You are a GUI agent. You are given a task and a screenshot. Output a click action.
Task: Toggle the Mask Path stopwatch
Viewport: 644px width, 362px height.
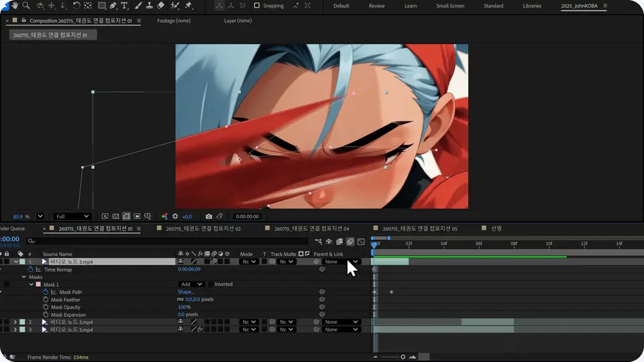(x=46, y=292)
